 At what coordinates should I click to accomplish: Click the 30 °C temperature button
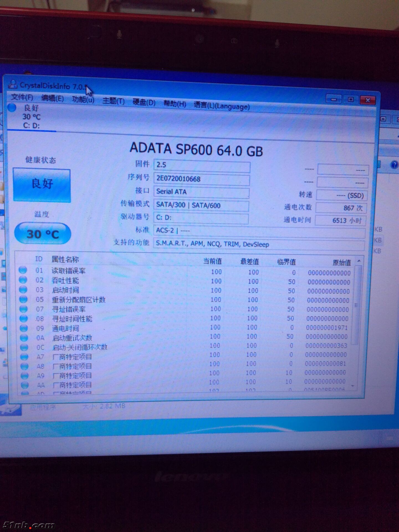42,234
